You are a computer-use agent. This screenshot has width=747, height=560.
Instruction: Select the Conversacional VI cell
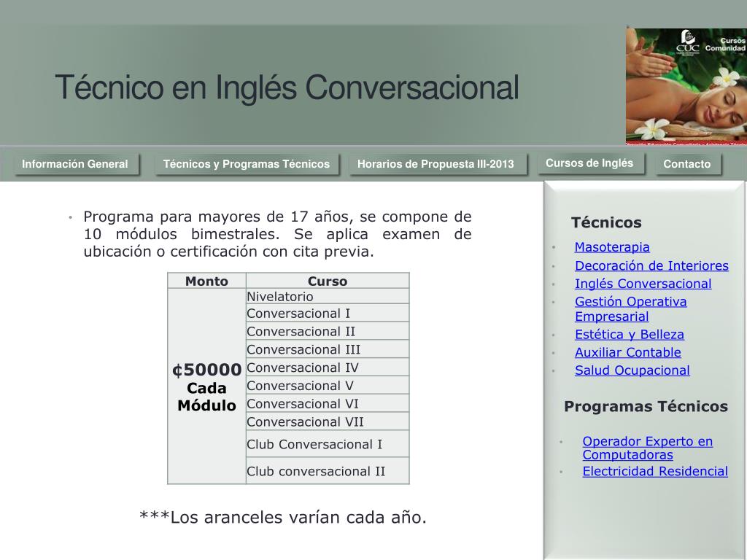pos(328,403)
